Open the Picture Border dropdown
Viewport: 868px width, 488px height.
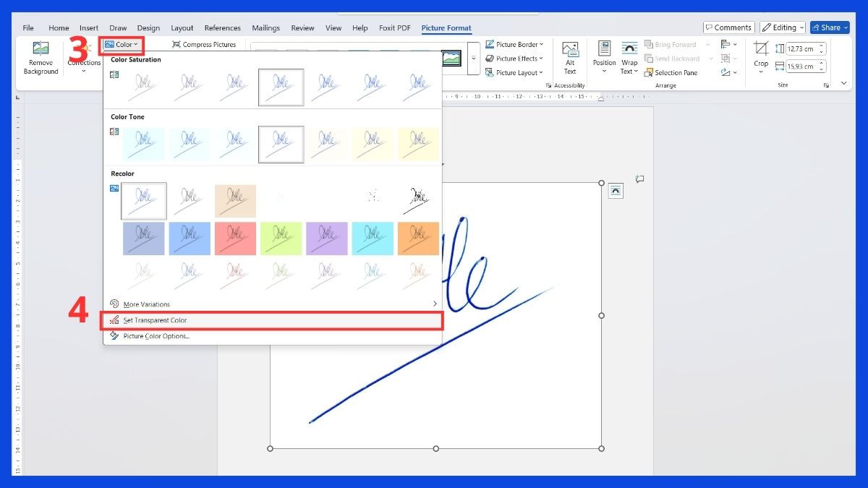pyautogui.click(x=515, y=45)
